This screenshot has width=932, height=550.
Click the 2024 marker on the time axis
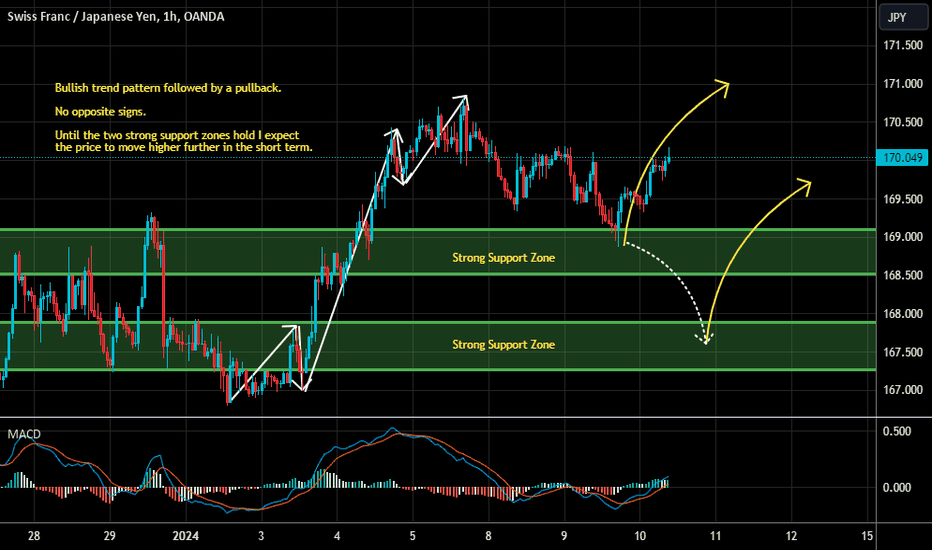click(185, 536)
